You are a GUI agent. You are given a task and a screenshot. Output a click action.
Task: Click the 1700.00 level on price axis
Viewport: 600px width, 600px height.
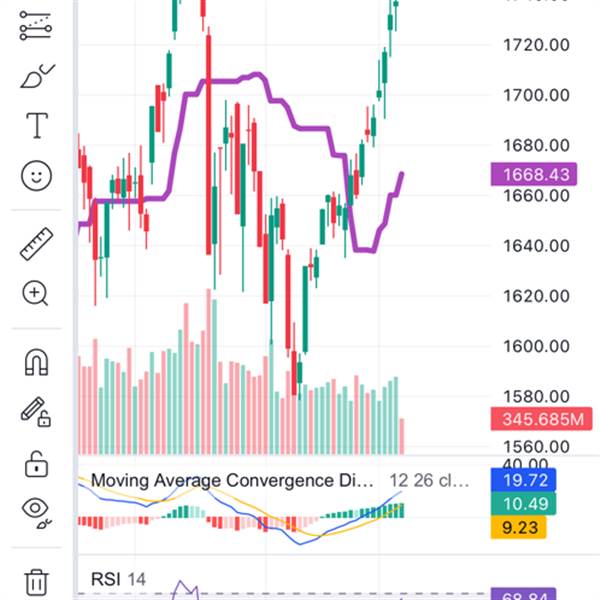point(537,95)
